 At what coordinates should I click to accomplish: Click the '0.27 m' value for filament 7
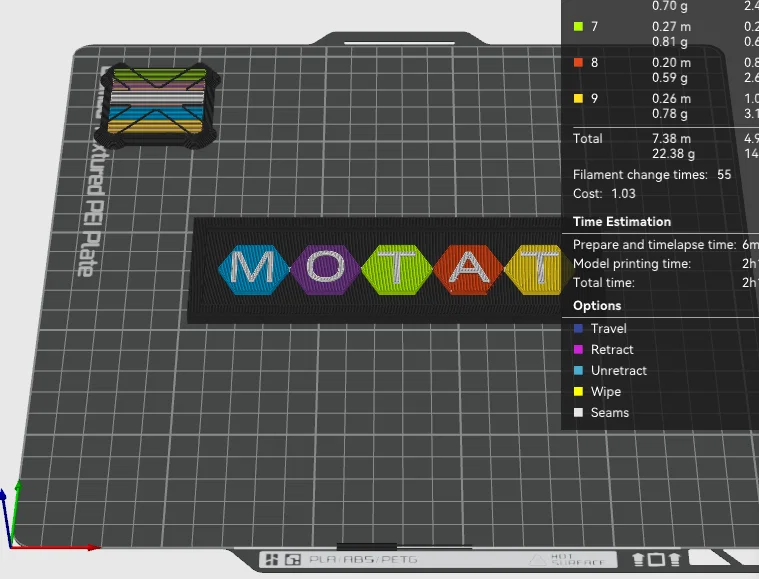pyautogui.click(x=671, y=27)
